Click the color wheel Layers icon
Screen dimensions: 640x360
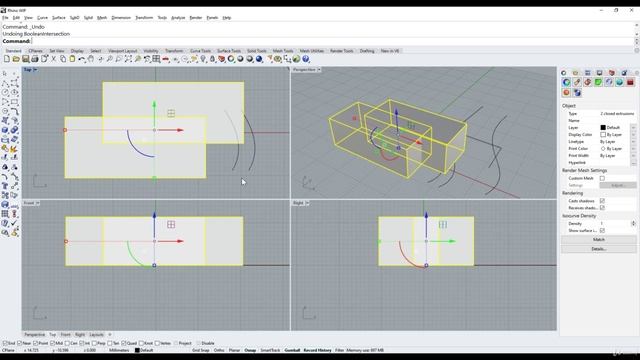(x=231, y=59)
